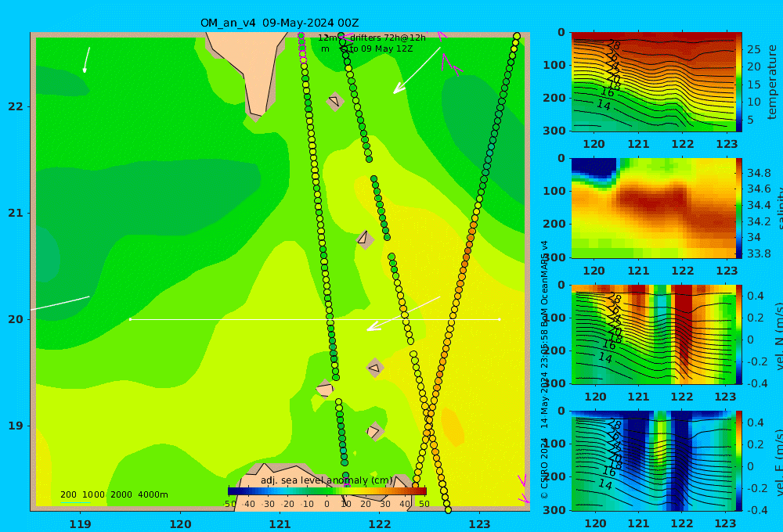
Task: Select the 'drifters 72h@12h' label
Action: 388,38
